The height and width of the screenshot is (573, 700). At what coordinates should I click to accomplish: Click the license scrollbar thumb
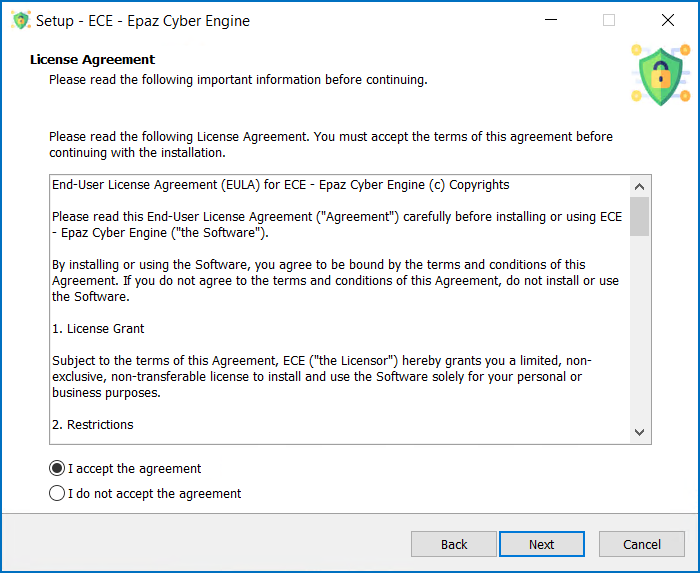639,216
